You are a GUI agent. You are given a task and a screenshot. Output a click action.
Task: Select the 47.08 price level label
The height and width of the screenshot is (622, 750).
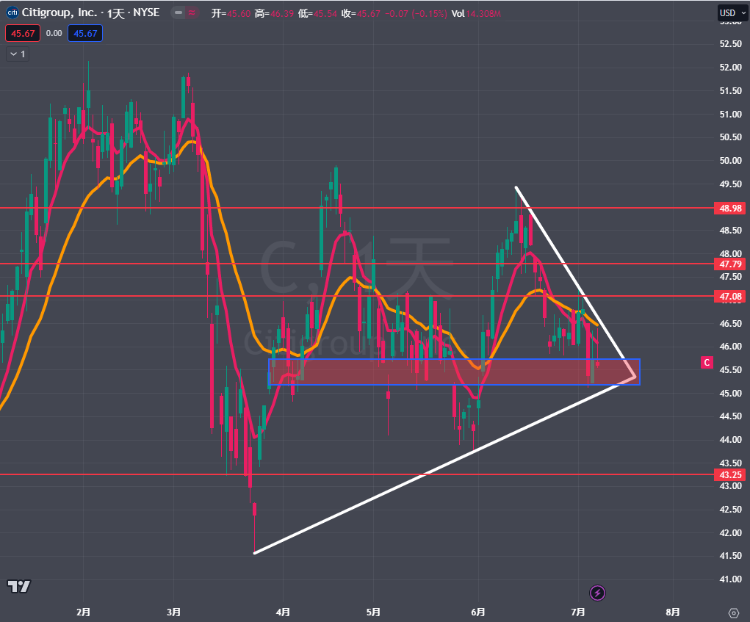pyautogui.click(x=729, y=297)
